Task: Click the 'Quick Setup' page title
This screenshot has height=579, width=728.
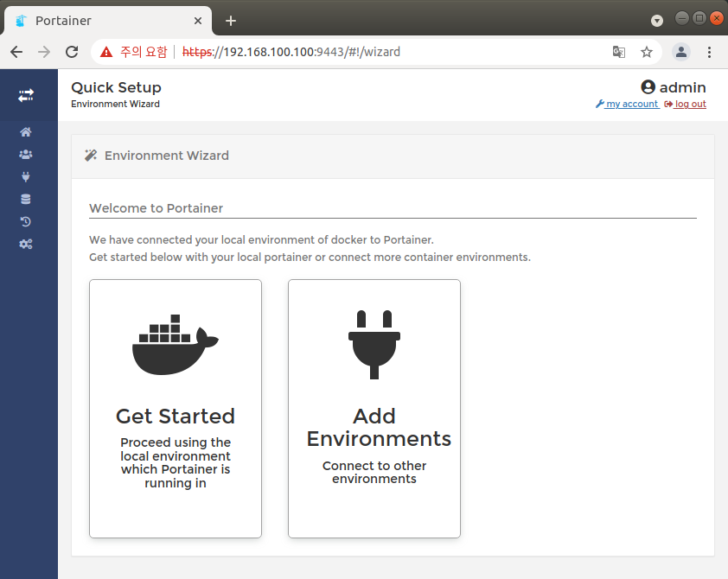Action: click(x=116, y=87)
